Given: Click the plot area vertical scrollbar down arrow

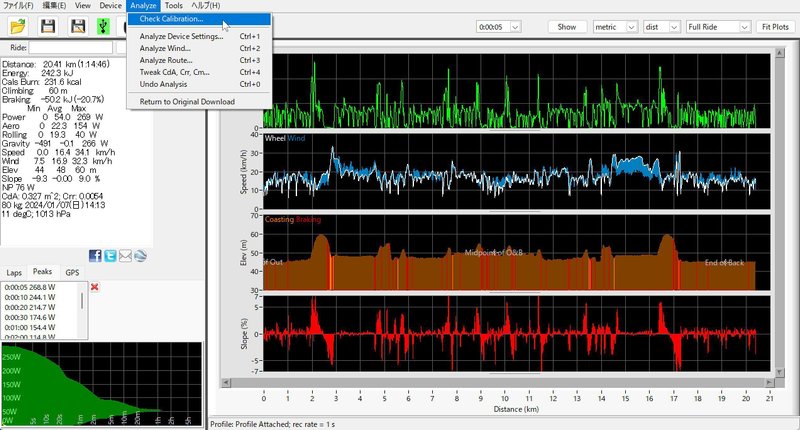Looking at the screenshot, I should [780, 372].
